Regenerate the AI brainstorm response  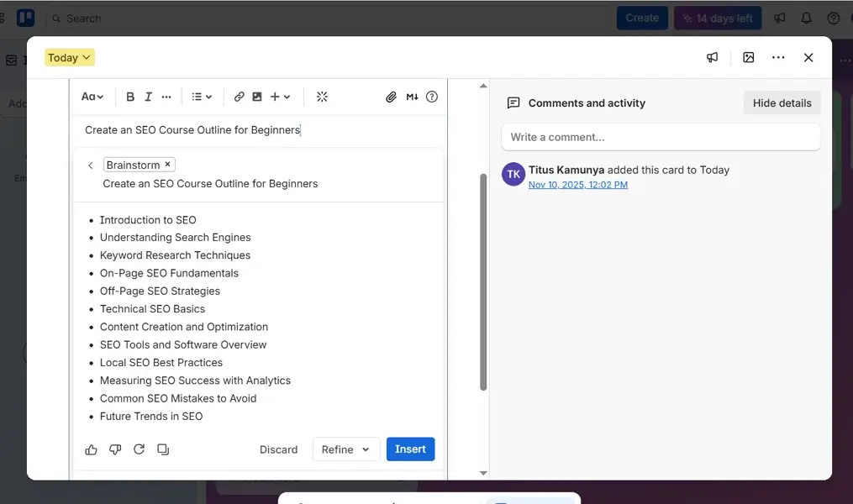pos(139,449)
